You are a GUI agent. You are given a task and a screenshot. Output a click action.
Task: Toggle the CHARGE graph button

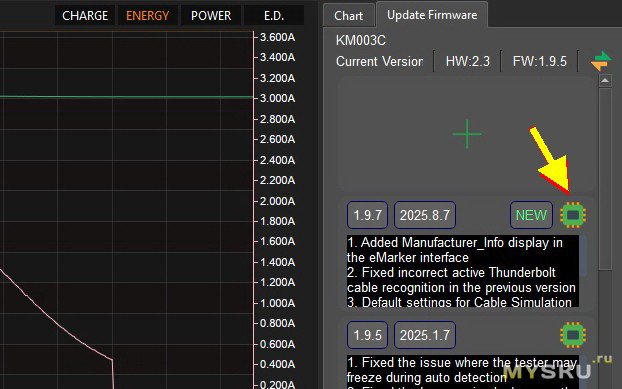(x=85, y=16)
